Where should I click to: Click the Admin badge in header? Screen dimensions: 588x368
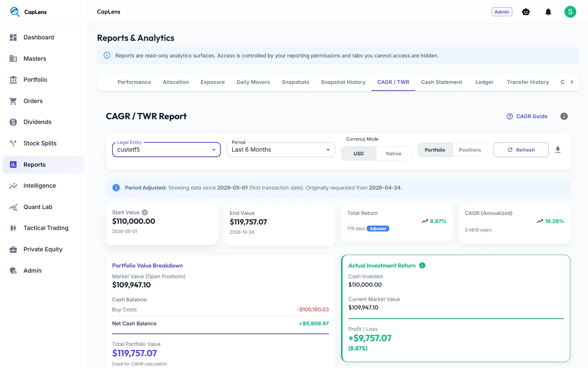click(x=502, y=12)
